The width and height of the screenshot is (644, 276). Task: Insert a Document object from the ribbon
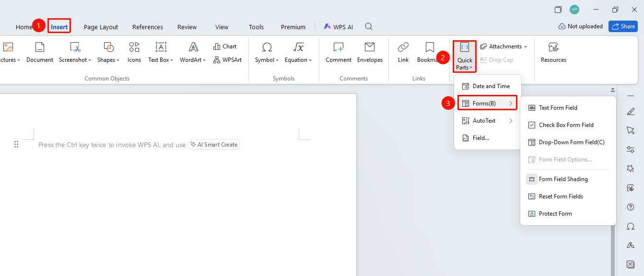pyautogui.click(x=40, y=52)
